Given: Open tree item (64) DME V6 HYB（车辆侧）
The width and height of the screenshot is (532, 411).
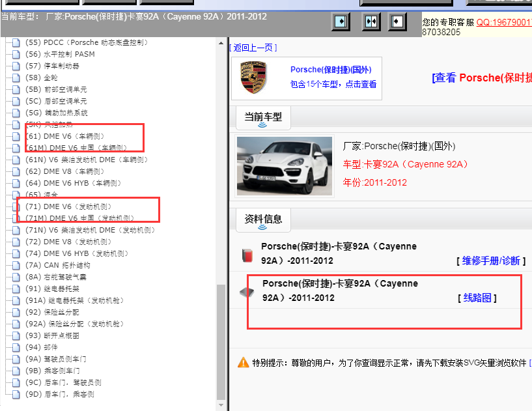Looking at the screenshot, I should (x=74, y=183).
